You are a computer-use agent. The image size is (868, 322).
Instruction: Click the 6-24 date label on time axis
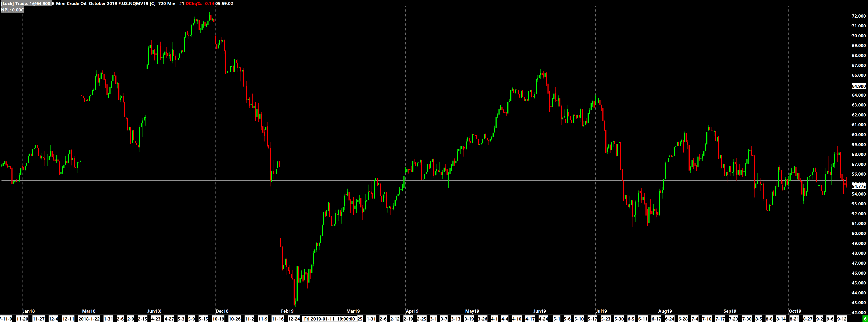(669, 319)
